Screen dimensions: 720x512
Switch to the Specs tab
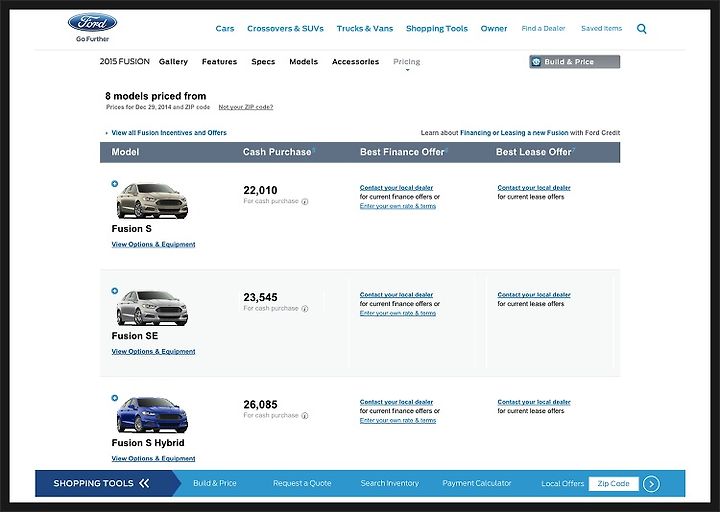pyautogui.click(x=263, y=62)
